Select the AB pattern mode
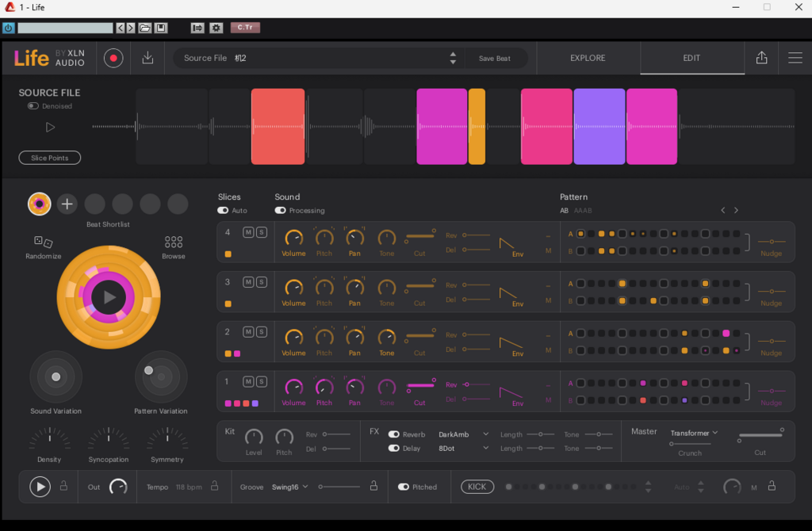This screenshot has width=812, height=531. [x=564, y=211]
